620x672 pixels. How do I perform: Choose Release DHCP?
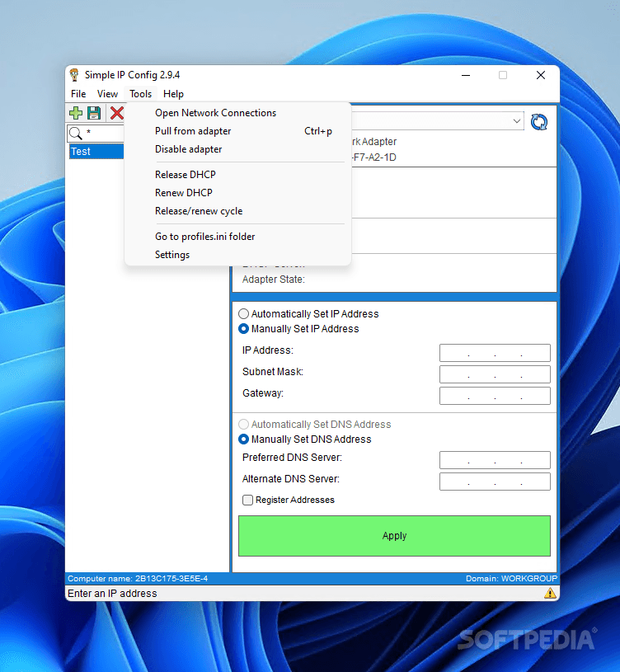(x=237, y=175)
